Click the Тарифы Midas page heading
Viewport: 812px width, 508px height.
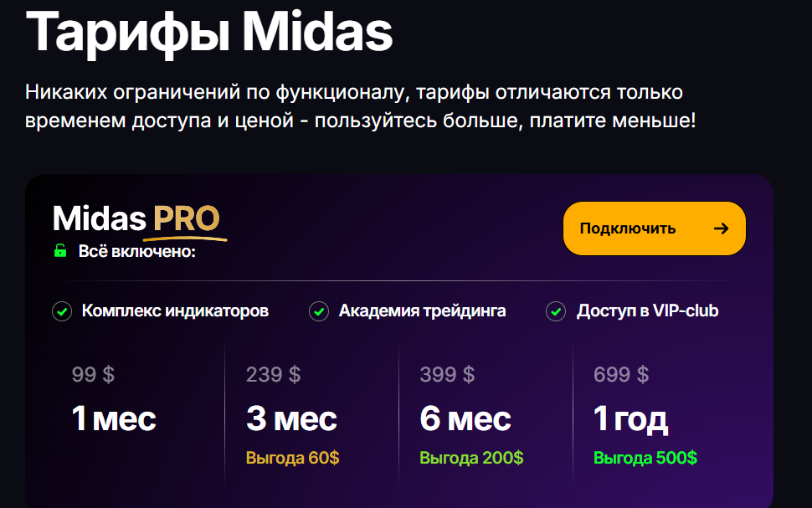210,33
